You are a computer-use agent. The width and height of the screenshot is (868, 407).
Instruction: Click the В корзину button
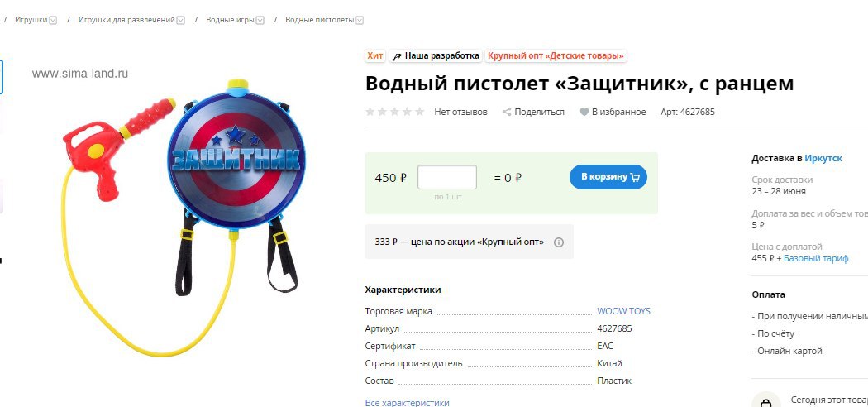[608, 177]
